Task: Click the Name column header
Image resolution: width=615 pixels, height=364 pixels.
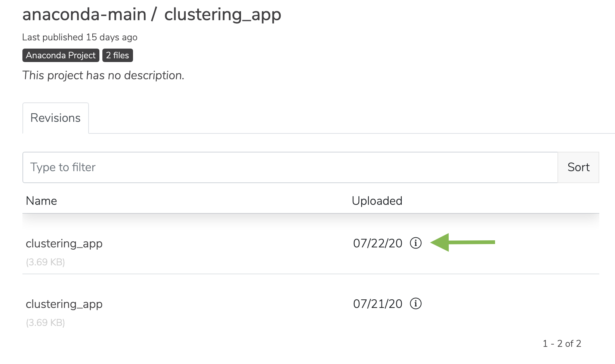Action: pyautogui.click(x=41, y=201)
